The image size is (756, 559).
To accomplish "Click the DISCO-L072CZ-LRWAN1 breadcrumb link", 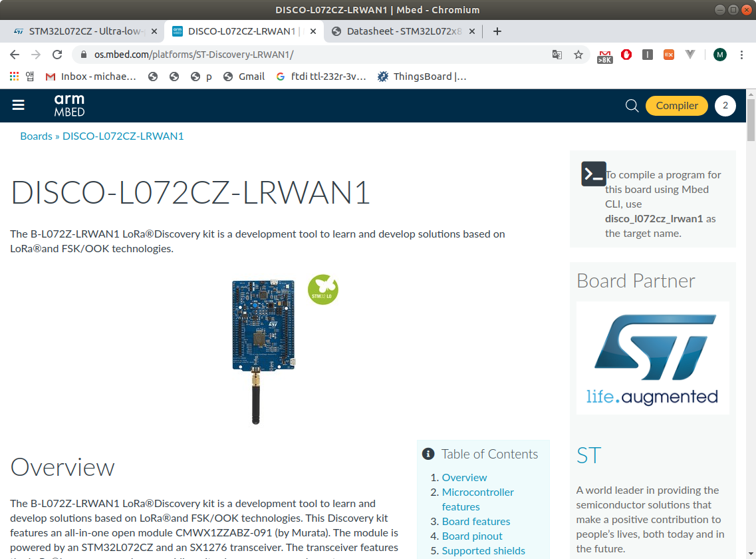I will tap(123, 136).
